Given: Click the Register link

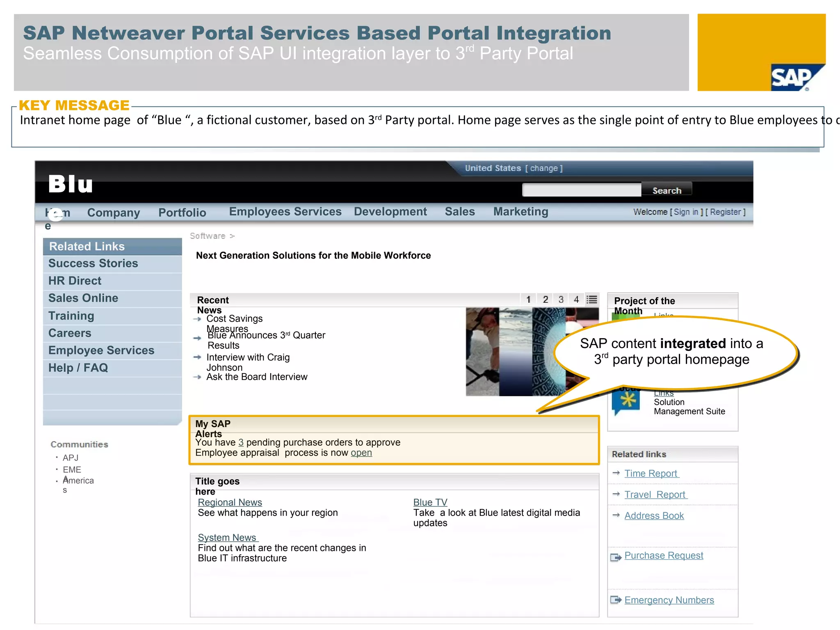Looking at the screenshot, I should pos(726,212).
